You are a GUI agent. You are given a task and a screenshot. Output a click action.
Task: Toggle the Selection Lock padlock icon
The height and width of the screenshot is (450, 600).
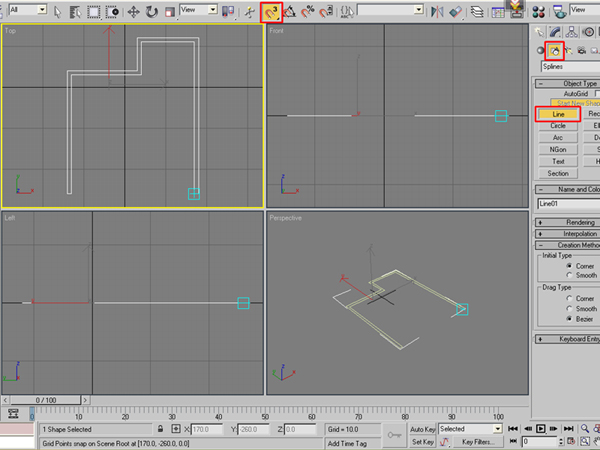pyautogui.click(x=161, y=429)
